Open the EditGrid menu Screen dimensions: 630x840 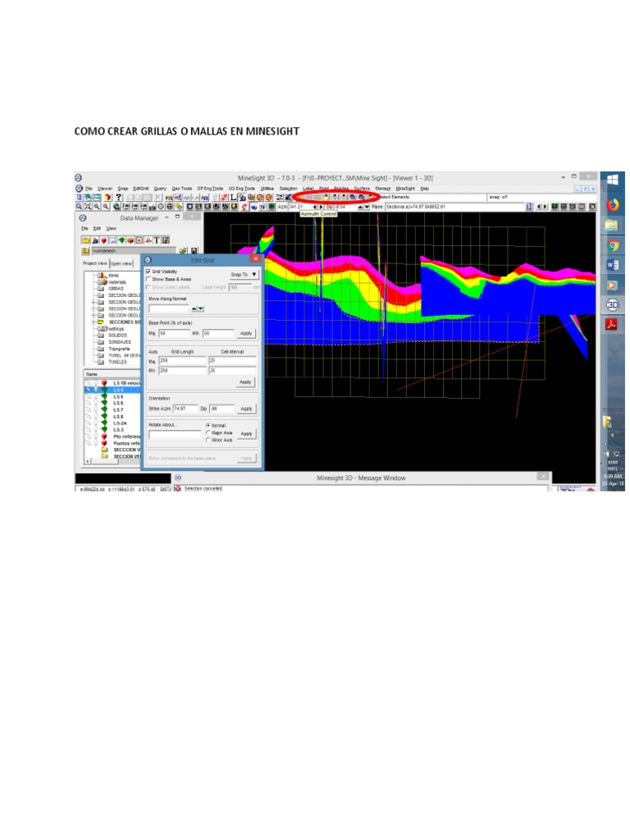pyautogui.click(x=141, y=189)
